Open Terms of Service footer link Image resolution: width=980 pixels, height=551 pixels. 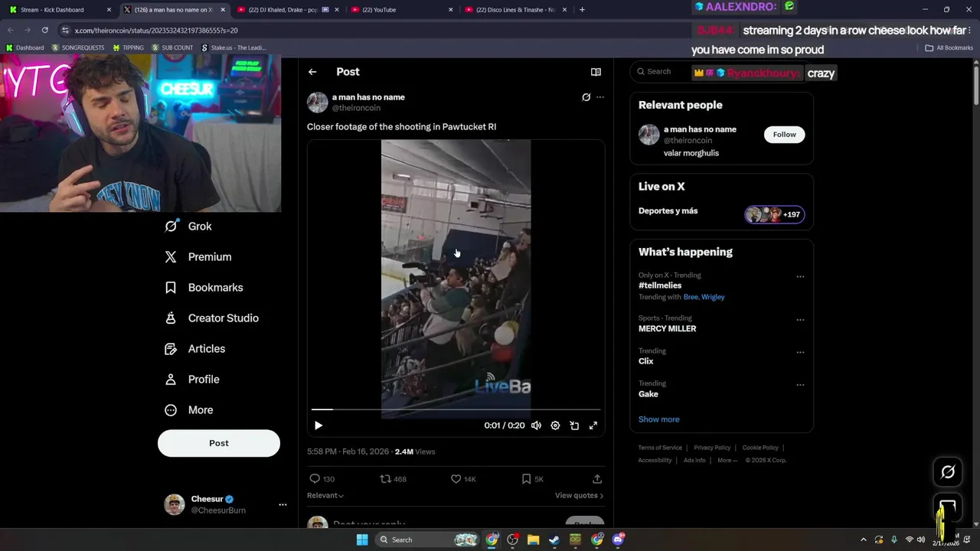point(660,448)
